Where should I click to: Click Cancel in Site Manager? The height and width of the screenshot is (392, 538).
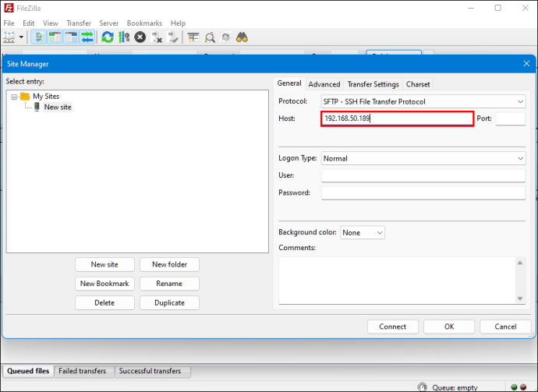tap(505, 327)
